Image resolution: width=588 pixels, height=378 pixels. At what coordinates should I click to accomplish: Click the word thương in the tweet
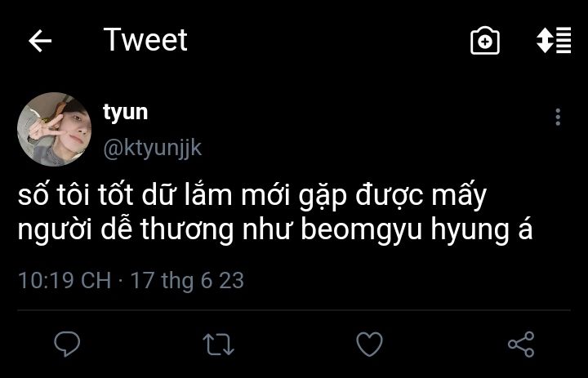pos(189,230)
